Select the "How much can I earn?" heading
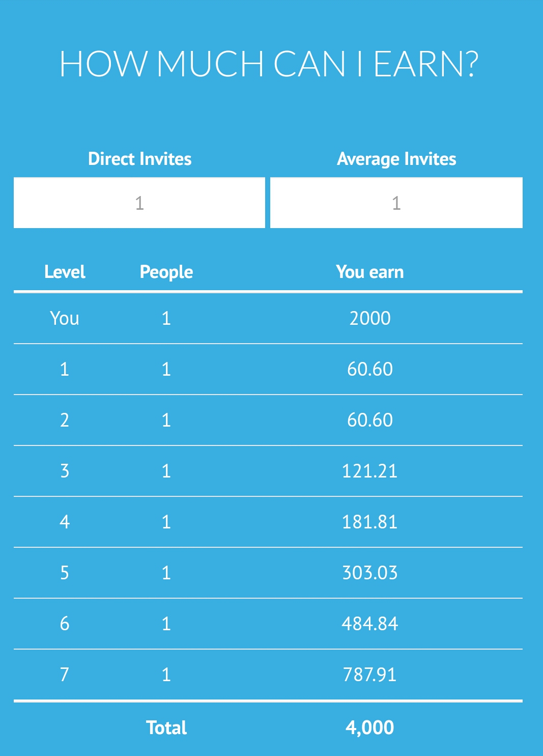The width and height of the screenshot is (543, 756). click(269, 64)
